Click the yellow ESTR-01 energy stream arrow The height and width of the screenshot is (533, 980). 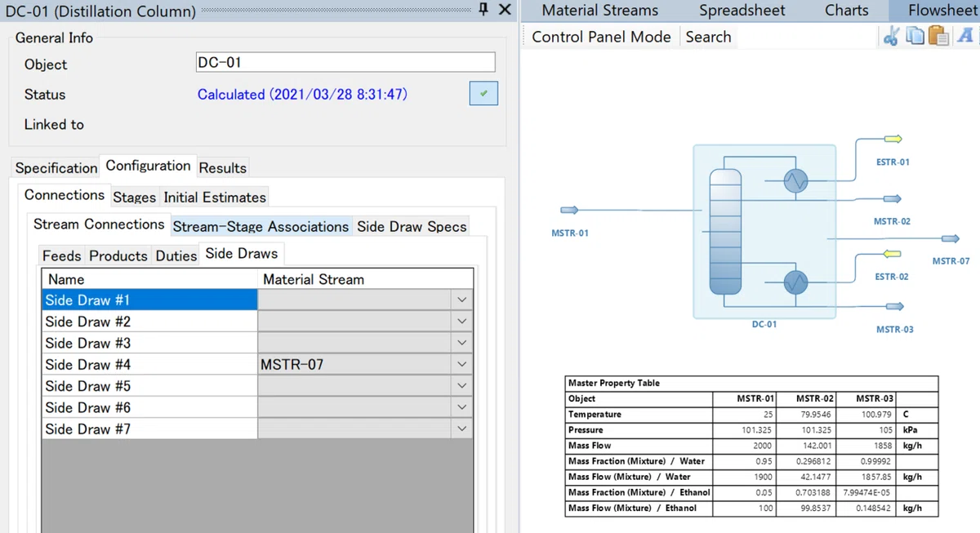(892, 139)
